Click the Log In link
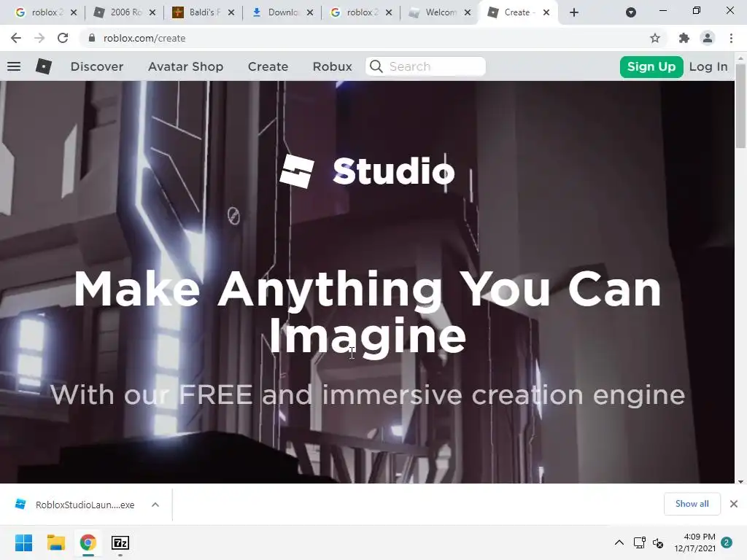747x560 pixels. click(x=708, y=66)
